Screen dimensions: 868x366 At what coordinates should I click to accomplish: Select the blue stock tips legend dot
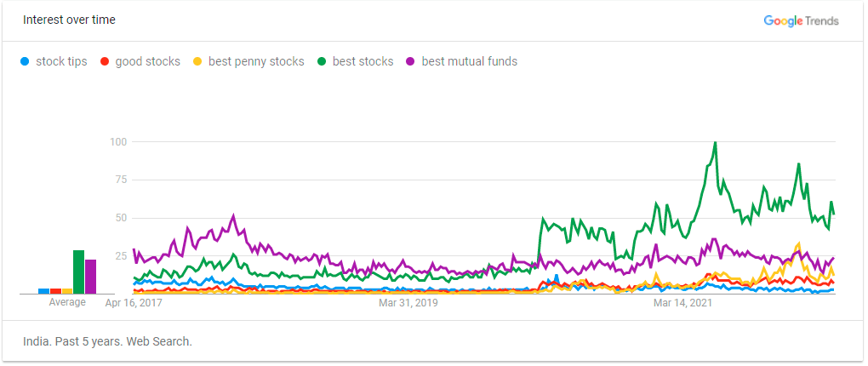click(25, 61)
